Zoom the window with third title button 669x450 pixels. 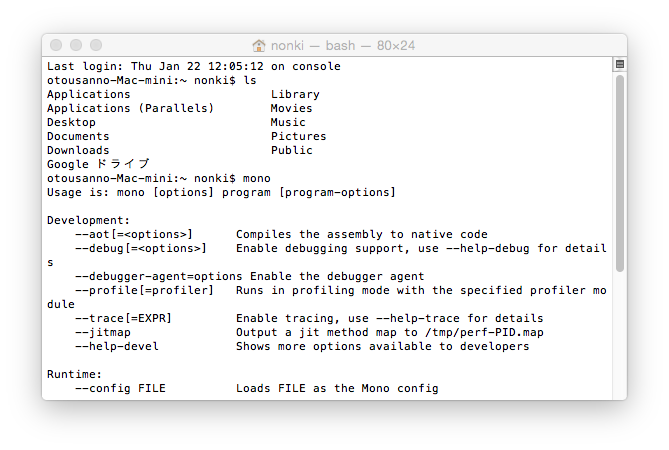(96, 45)
